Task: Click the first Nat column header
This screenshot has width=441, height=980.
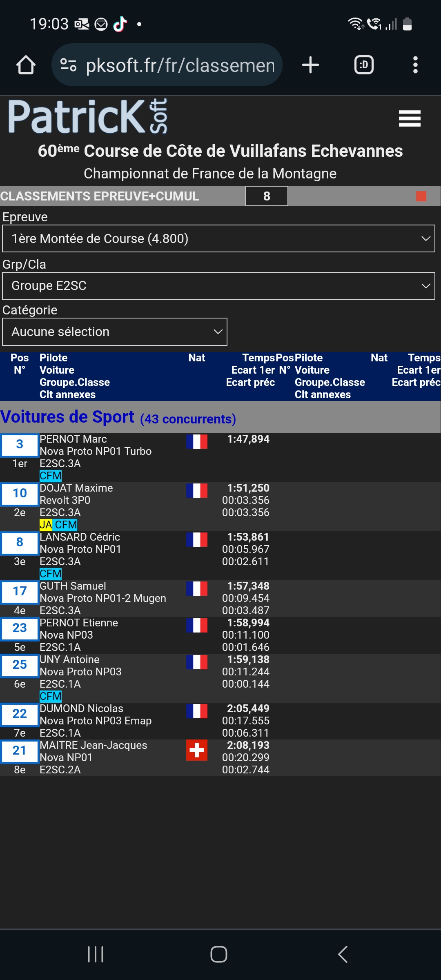Action: (x=197, y=358)
